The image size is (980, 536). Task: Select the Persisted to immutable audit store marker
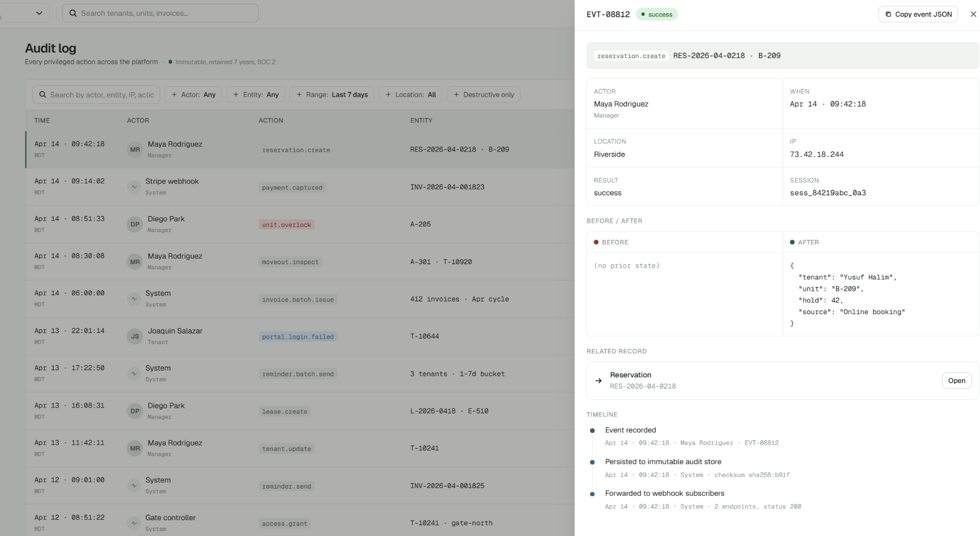[592, 462]
